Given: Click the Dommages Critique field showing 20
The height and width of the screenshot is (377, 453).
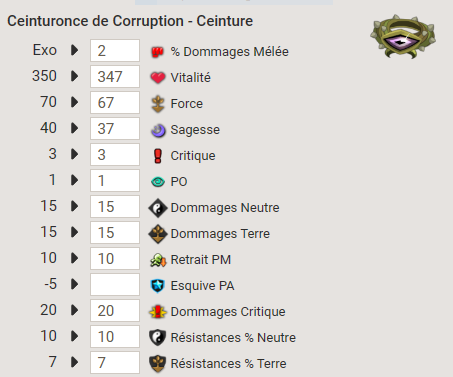Looking at the screenshot, I should pyautogui.click(x=115, y=310).
